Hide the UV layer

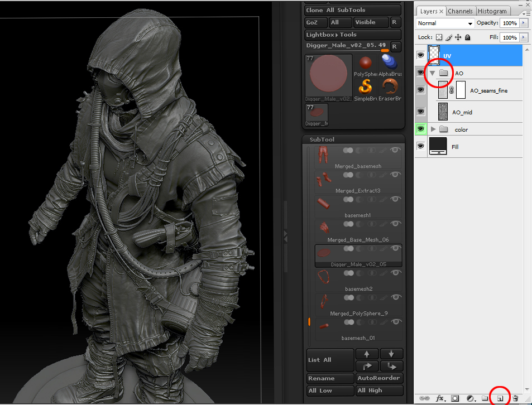421,55
